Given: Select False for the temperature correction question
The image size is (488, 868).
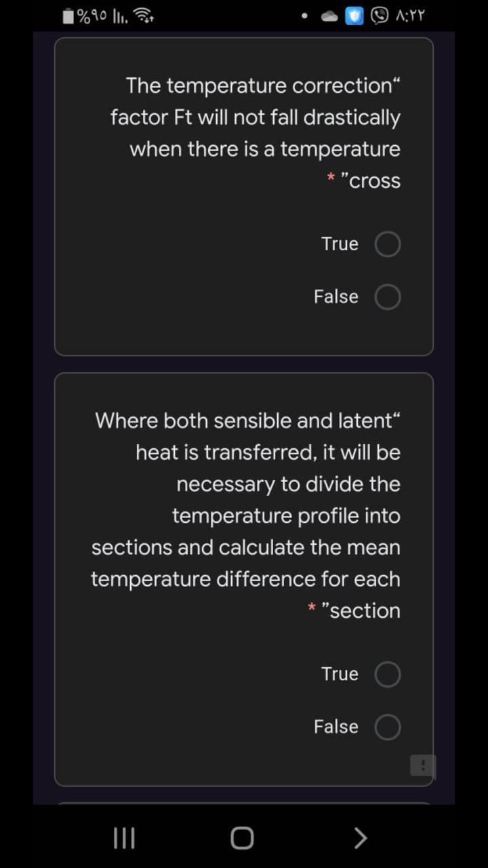Looking at the screenshot, I should point(387,296).
